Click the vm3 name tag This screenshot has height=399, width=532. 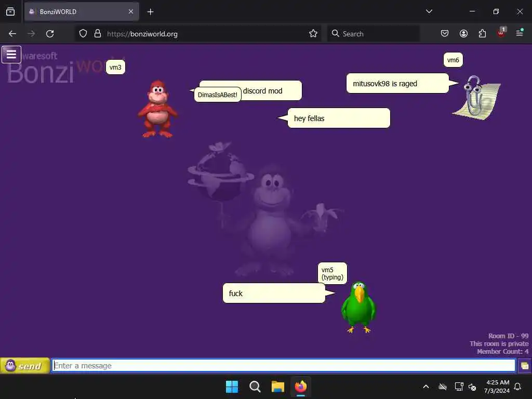click(115, 67)
